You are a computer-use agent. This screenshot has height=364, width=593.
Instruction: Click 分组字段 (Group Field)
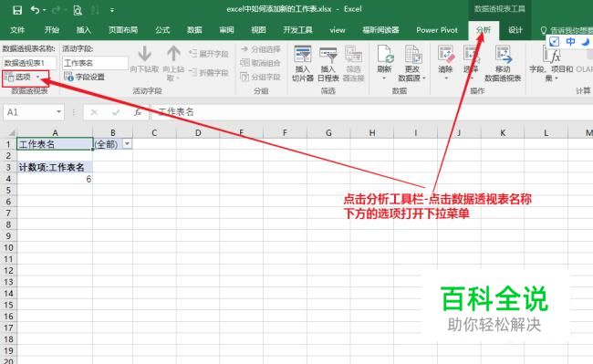coord(261,77)
